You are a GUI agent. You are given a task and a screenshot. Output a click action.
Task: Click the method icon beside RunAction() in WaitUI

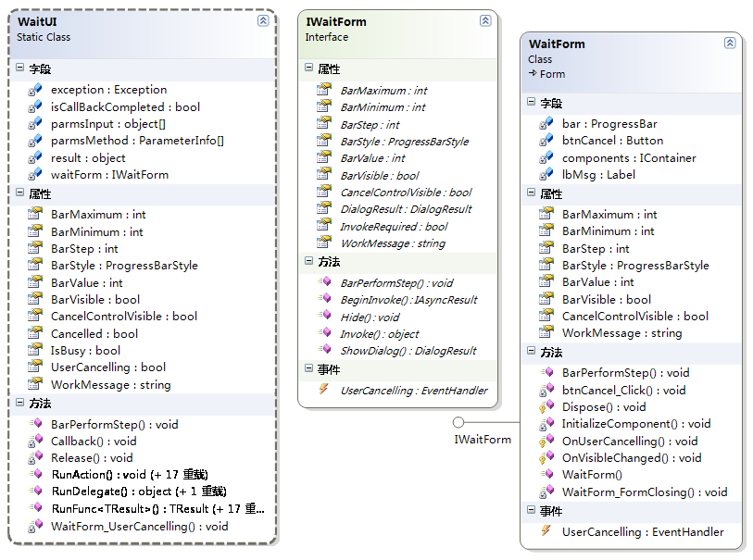[x=35, y=474]
